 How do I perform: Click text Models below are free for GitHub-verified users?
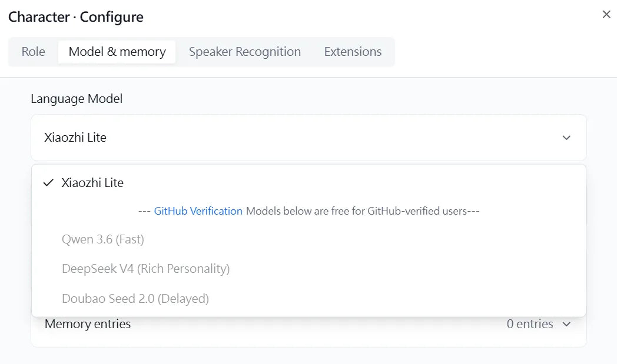point(357,211)
